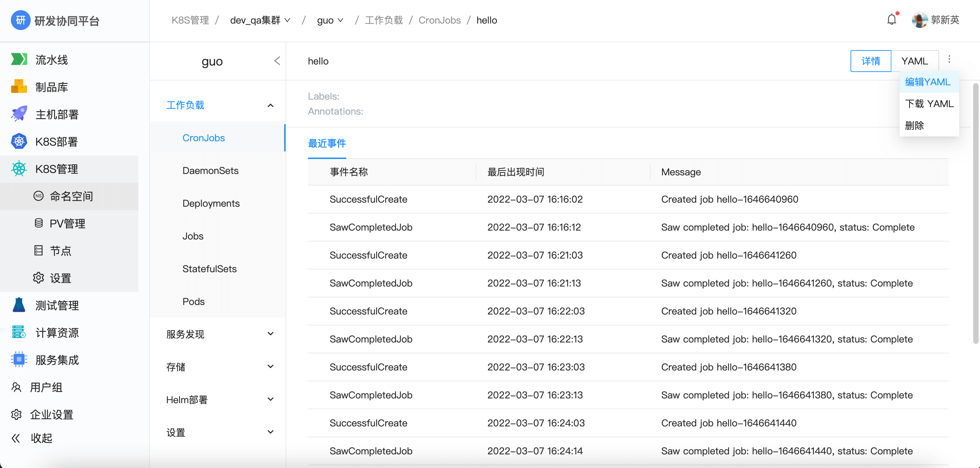
Task: Open the dev_qa集群 cluster dropdown
Action: (x=260, y=20)
